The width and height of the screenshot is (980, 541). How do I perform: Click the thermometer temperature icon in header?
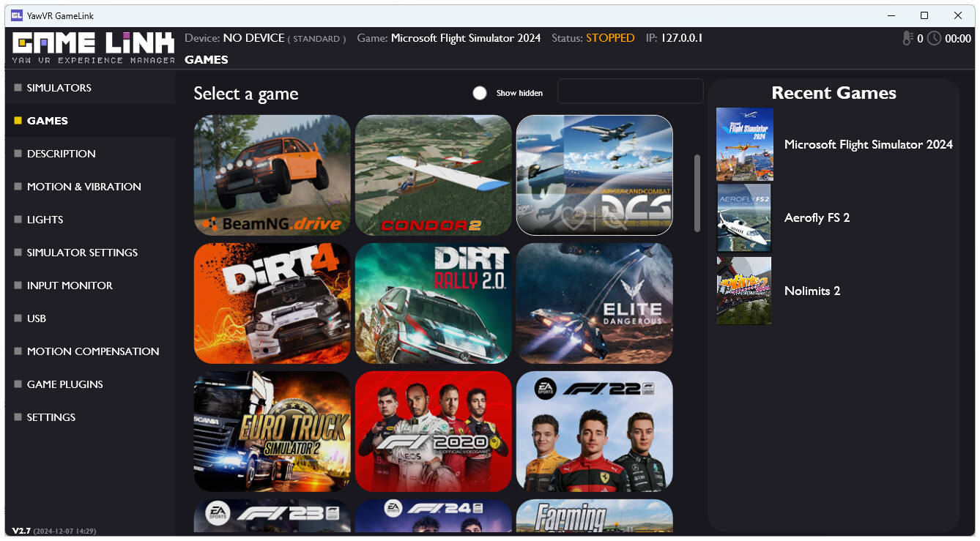click(x=908, y=38)
